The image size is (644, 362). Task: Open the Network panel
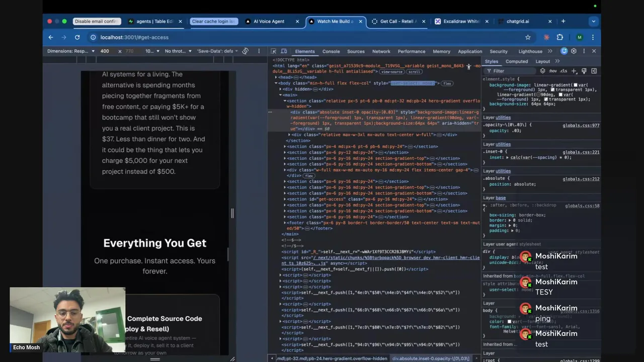point(381,51)
